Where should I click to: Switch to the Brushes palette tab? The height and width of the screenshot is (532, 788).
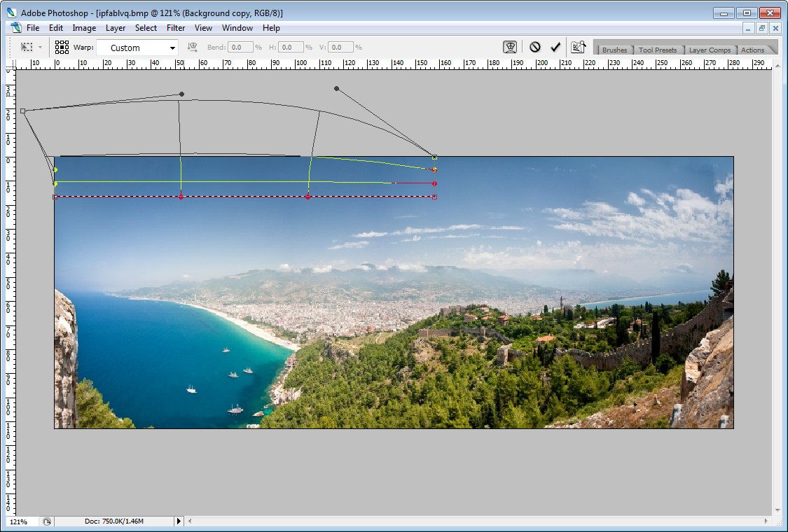[x=614, y=50]
